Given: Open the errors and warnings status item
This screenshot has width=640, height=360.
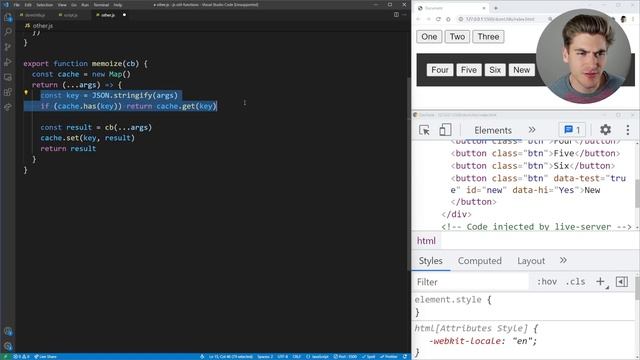Looking at the screenshot, I should [x=21, y=357].
